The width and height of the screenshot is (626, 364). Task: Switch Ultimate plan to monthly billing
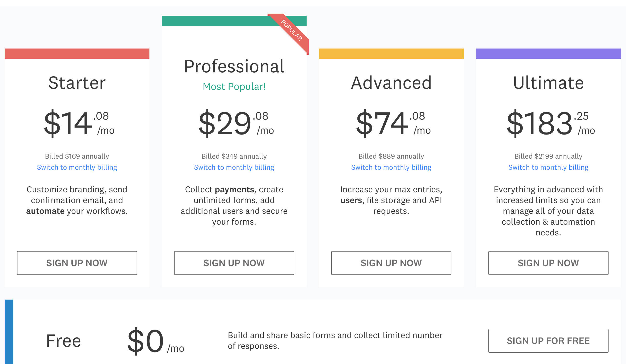[548, 167]
